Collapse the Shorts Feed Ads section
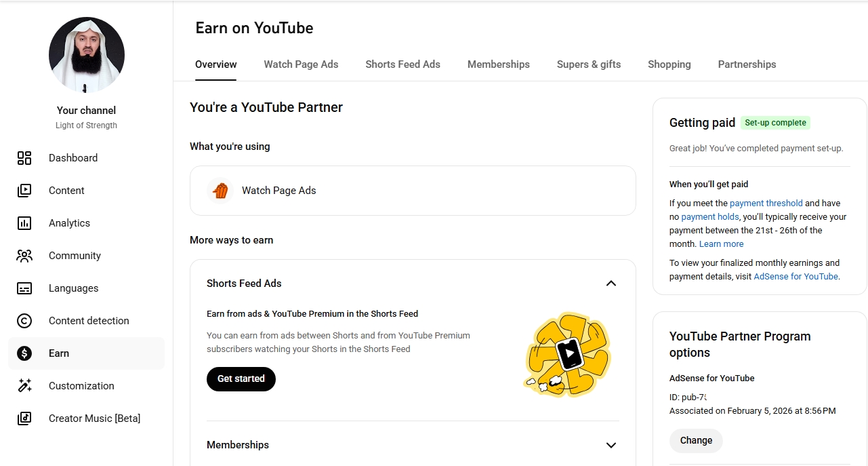868x466 pixels. [x=611, y=284]
